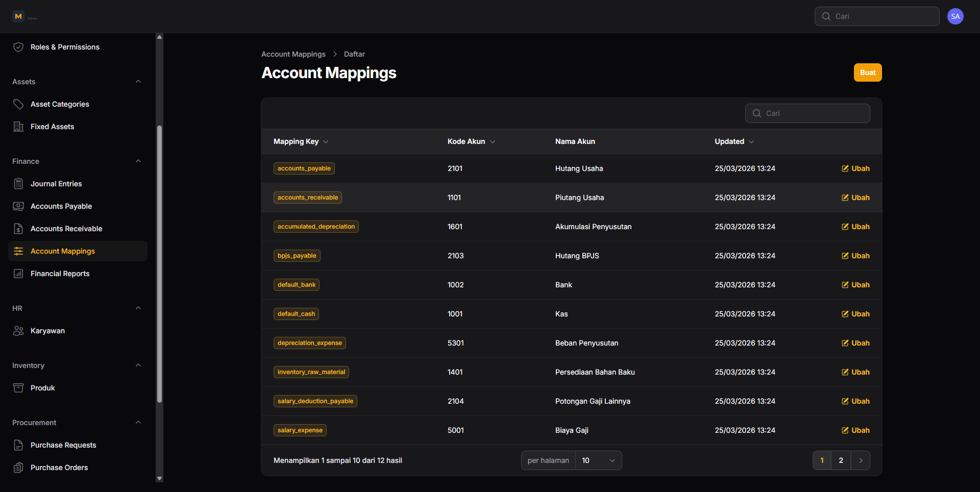Screen dimensions: 980x492
Task: Click the sidebar scrollbar thumb
Action: pyautogui.click(x=159, y=264)
